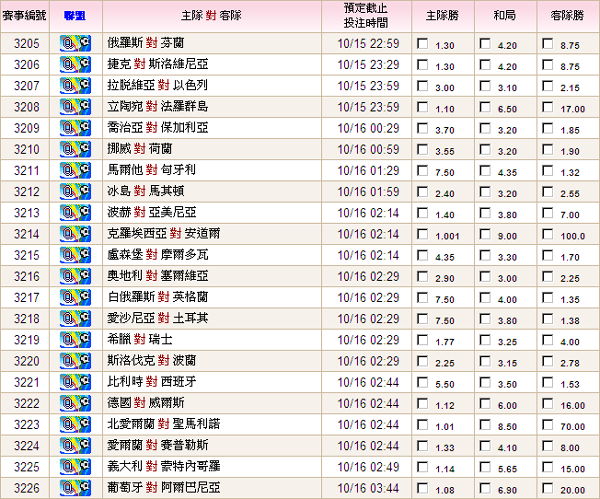Open the league icon in row 3208
Image resolution: width=600 pixels, height=499 pixels.
(75, 107)
